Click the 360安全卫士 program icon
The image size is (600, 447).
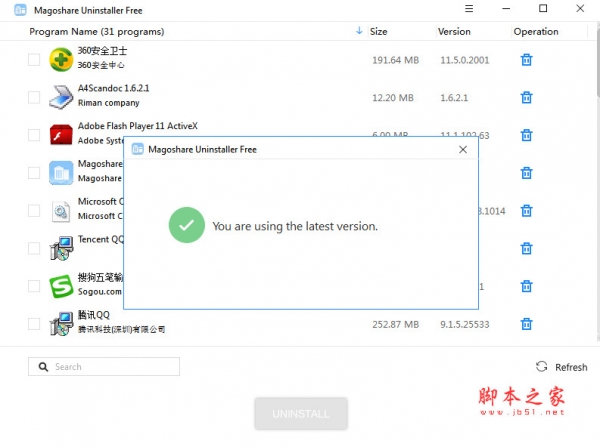(61, 59)
